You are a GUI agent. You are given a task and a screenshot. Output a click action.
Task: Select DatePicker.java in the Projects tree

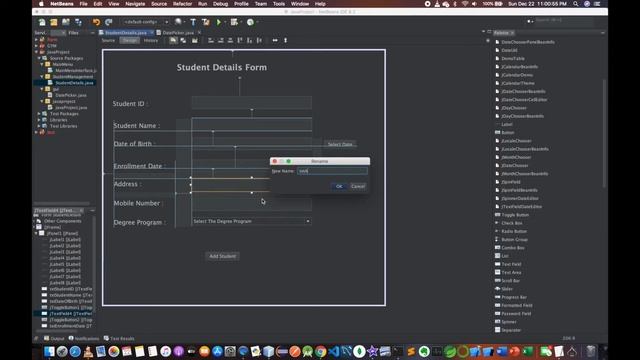pyautogui.click(x=71, y=95)
